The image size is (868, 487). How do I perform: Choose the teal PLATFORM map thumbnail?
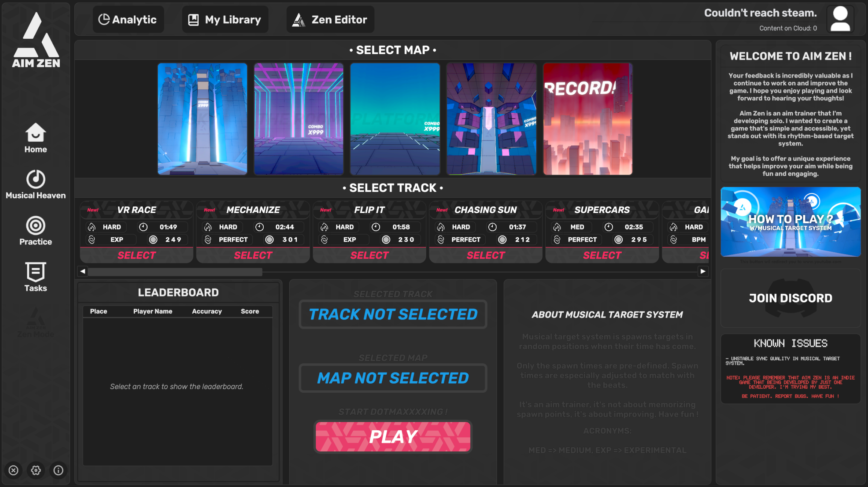point(395,119)
